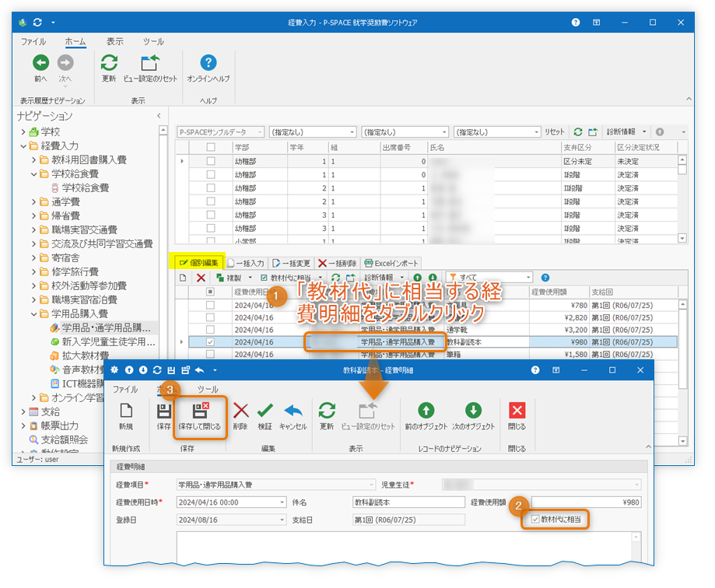Click expense list vertical scrollbar down arrow

click(x=682, y=441)
